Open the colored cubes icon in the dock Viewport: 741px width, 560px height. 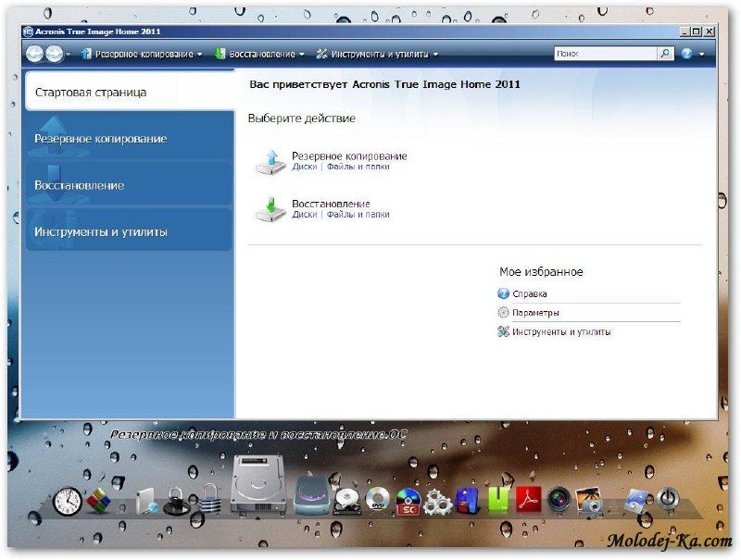(98, 502)
